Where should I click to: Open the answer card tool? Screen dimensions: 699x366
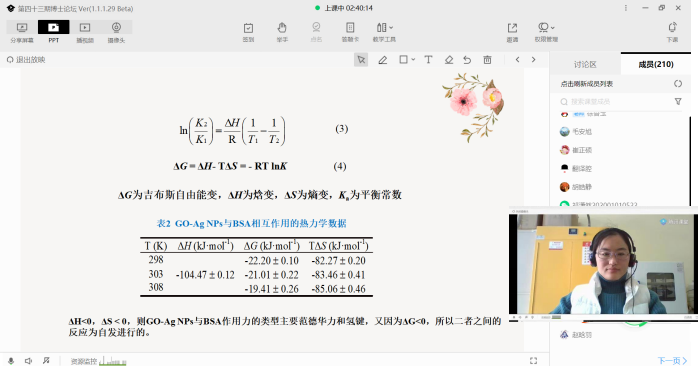(350, 32)
